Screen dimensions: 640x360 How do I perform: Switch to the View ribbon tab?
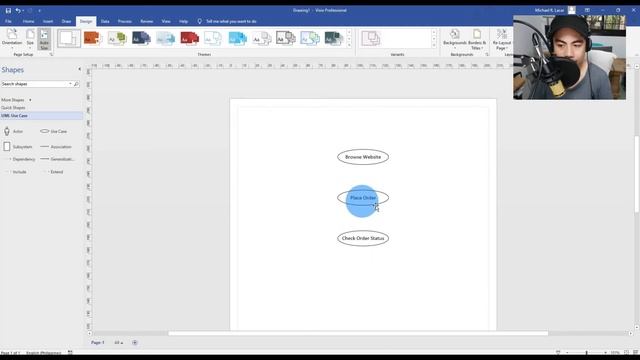point(166,21)
